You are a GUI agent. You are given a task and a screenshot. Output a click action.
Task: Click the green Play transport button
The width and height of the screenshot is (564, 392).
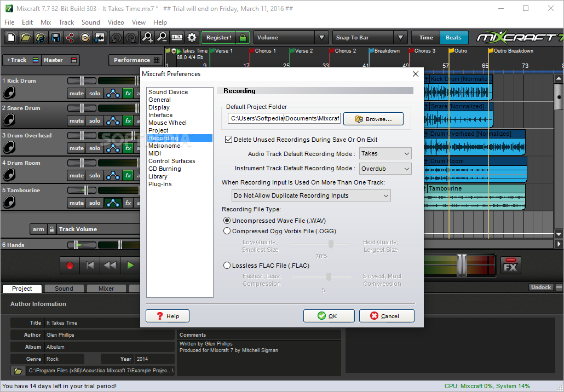[130, 266]
